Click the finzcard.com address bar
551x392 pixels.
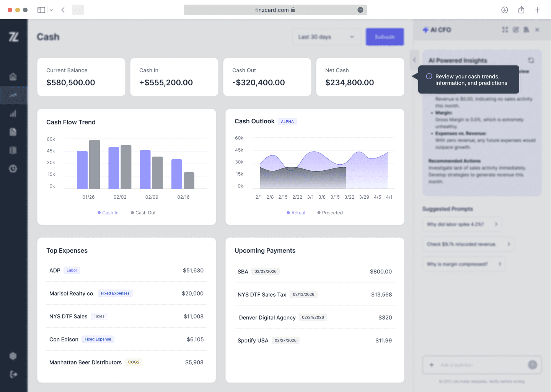275,10
